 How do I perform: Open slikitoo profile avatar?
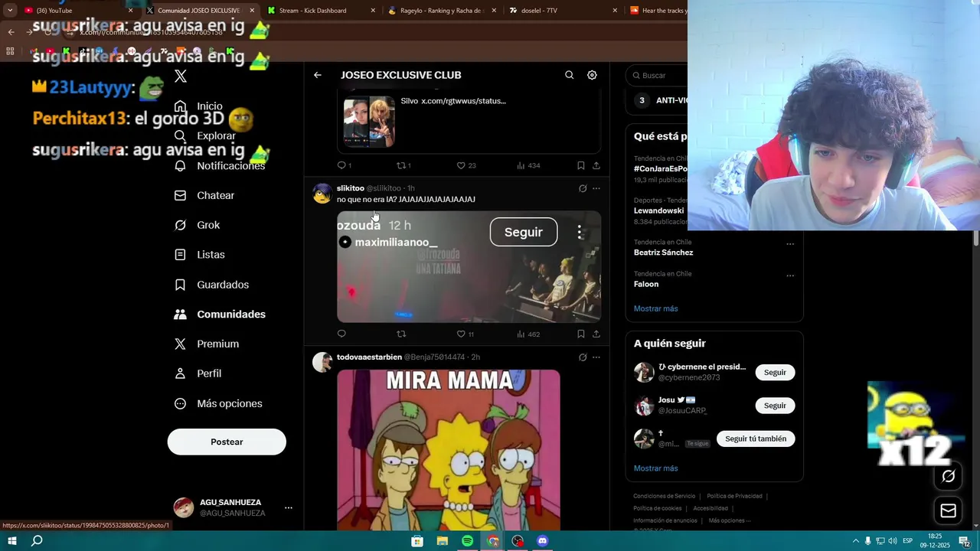point(322,194)
